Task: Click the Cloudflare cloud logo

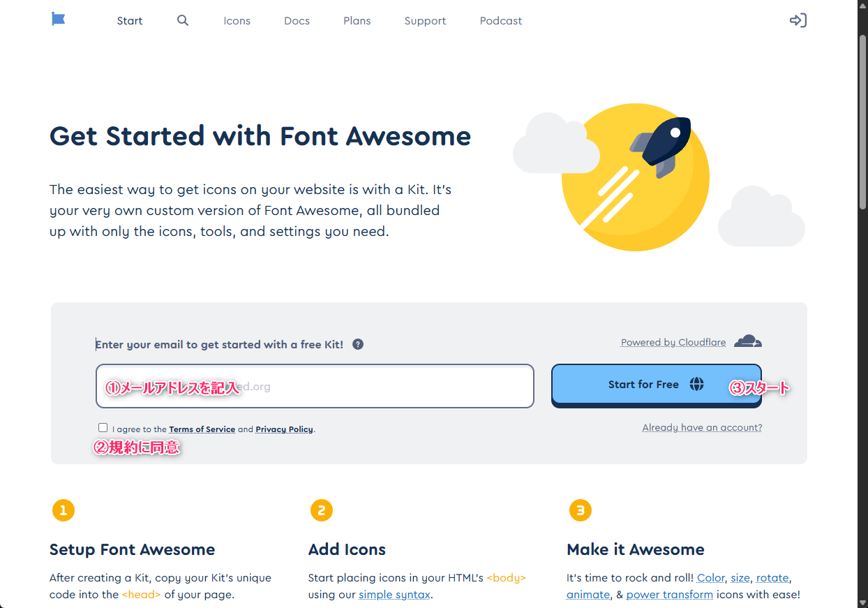Action: tap(748, 341)
